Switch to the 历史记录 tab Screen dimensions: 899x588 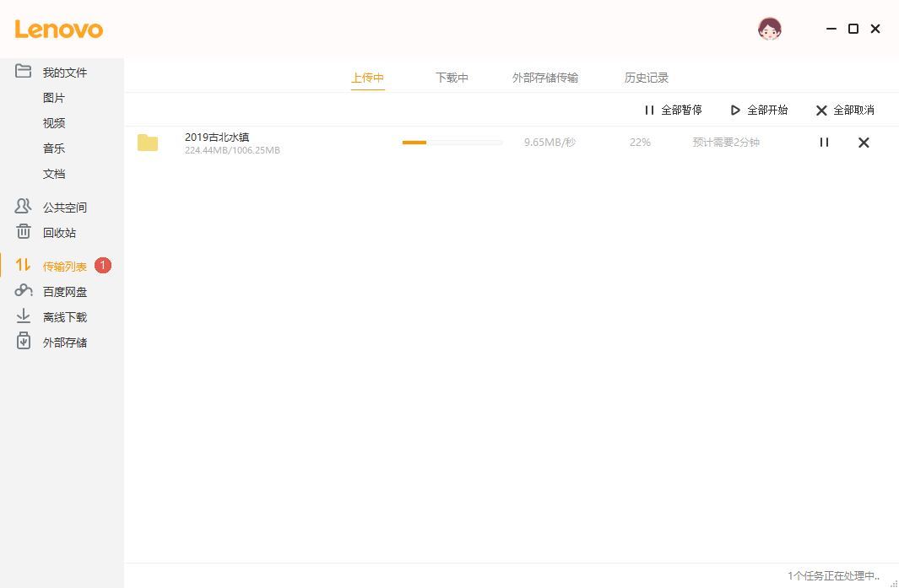click(x=646, y=77)
